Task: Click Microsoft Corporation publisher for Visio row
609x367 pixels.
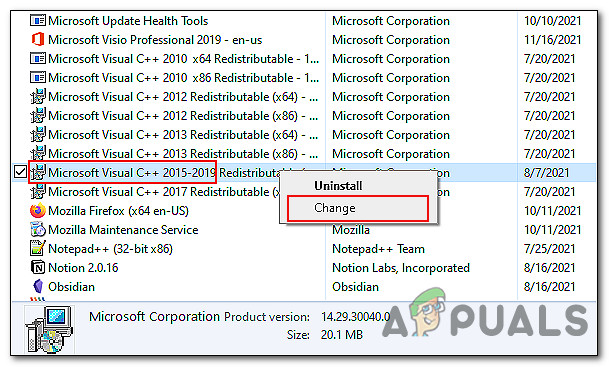Action: [x=391, y=40]
